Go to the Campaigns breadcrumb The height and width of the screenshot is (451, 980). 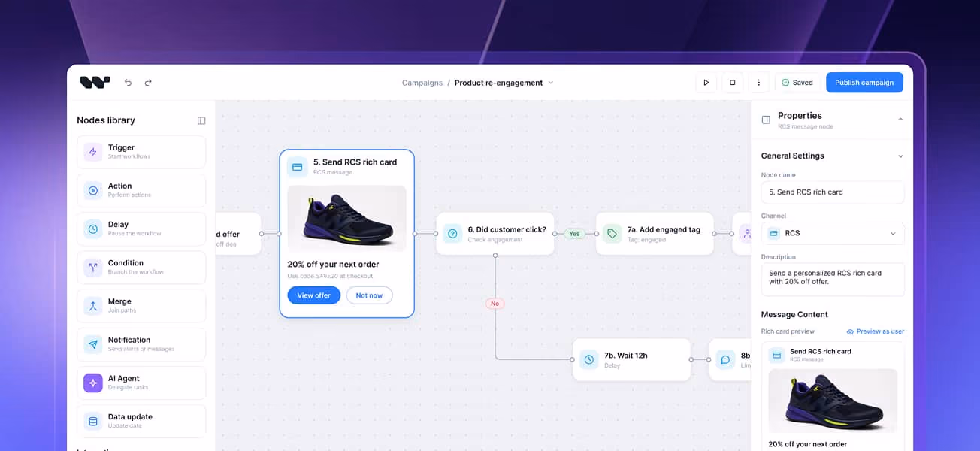[x=422, y=83]
